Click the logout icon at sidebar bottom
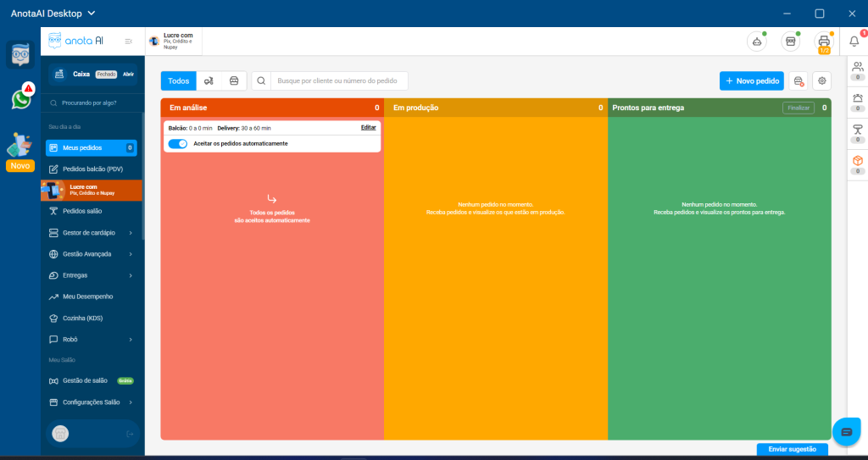This screenshot has width=868, height=460. 130,434
